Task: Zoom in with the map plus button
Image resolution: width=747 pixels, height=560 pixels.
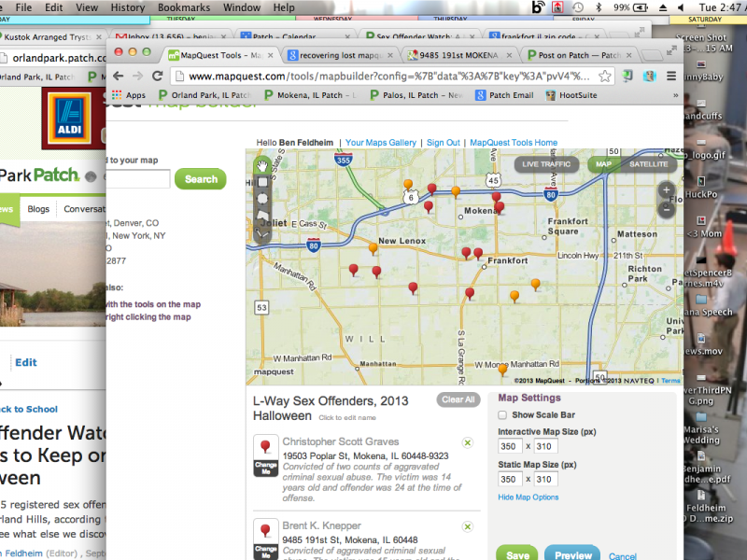Action: click(666, 190)
